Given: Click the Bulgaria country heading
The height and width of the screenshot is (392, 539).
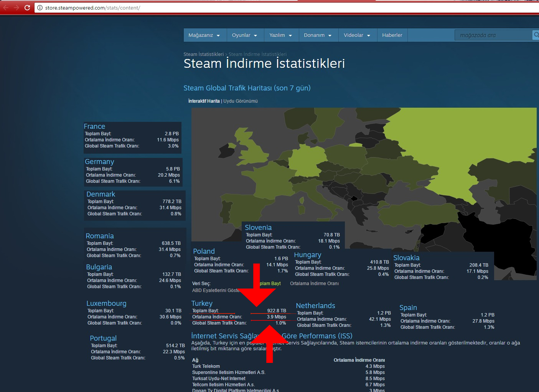Looking at the screenshot, I should [x=99, y=267].
